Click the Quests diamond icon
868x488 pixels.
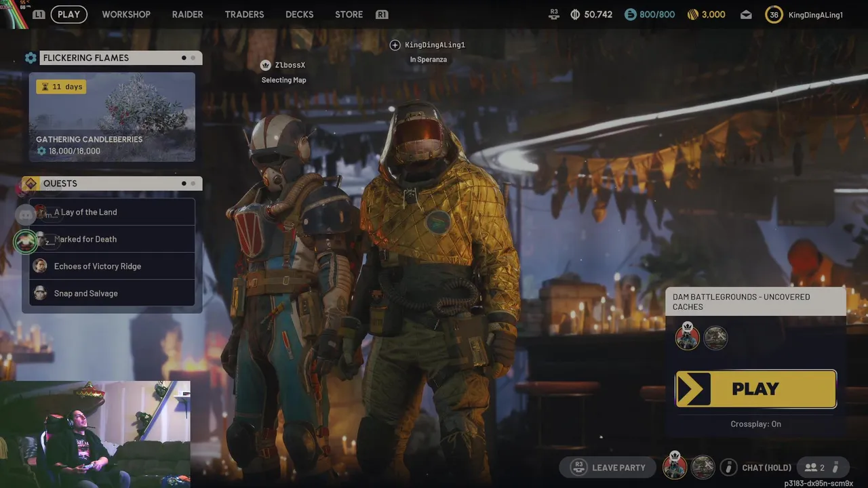(x=31, y=184)
